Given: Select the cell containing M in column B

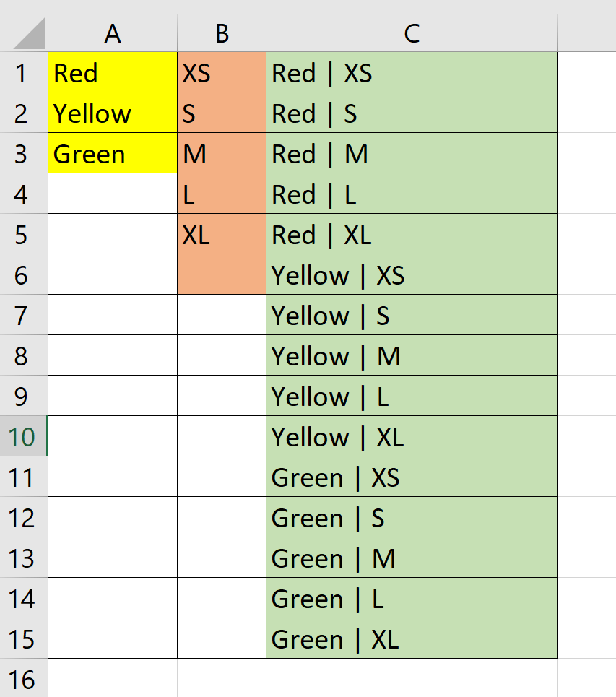Looking at the screenshot, I should pyautogui.click(x=221, y=154).
